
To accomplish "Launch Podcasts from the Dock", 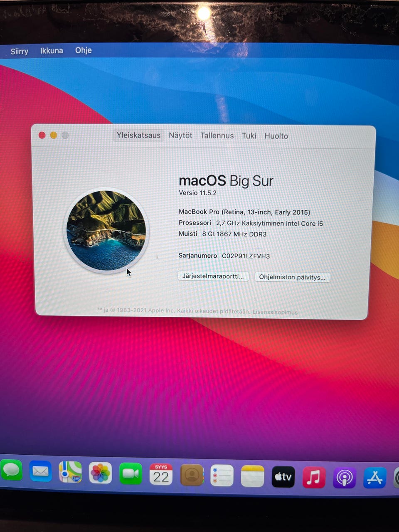I will coord(345,478).
